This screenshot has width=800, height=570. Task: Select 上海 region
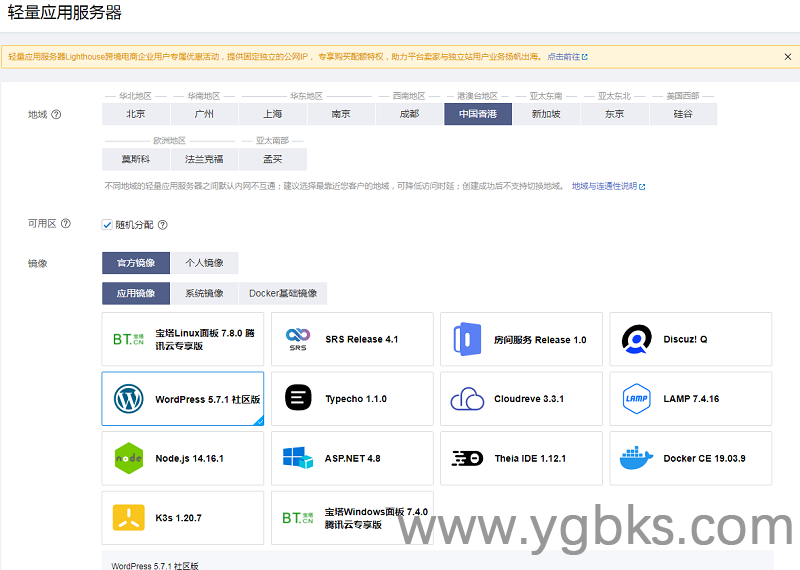tap(272, 114)
